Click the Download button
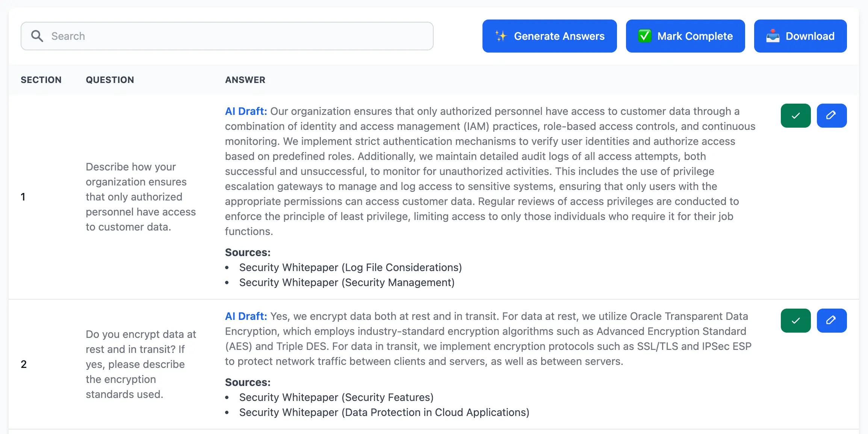 800,36
